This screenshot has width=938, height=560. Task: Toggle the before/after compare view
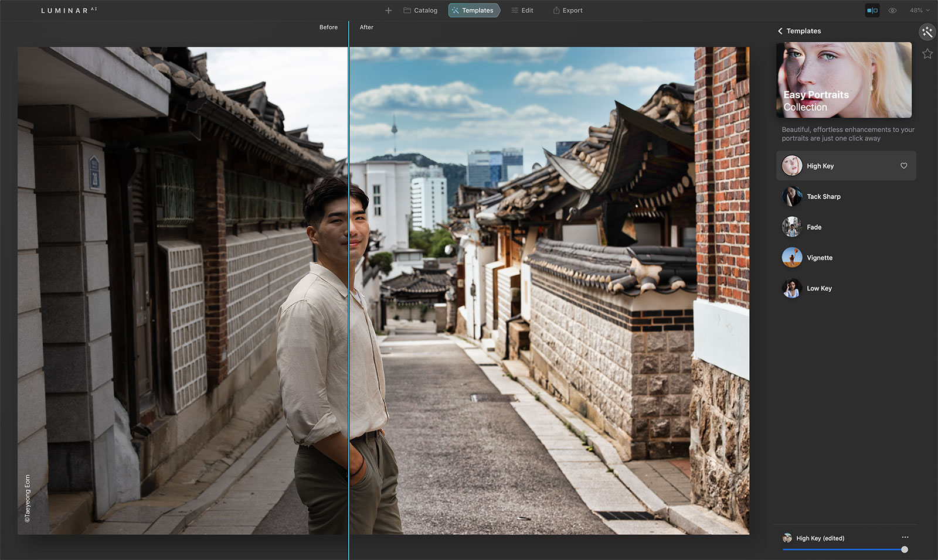point(872,11)
